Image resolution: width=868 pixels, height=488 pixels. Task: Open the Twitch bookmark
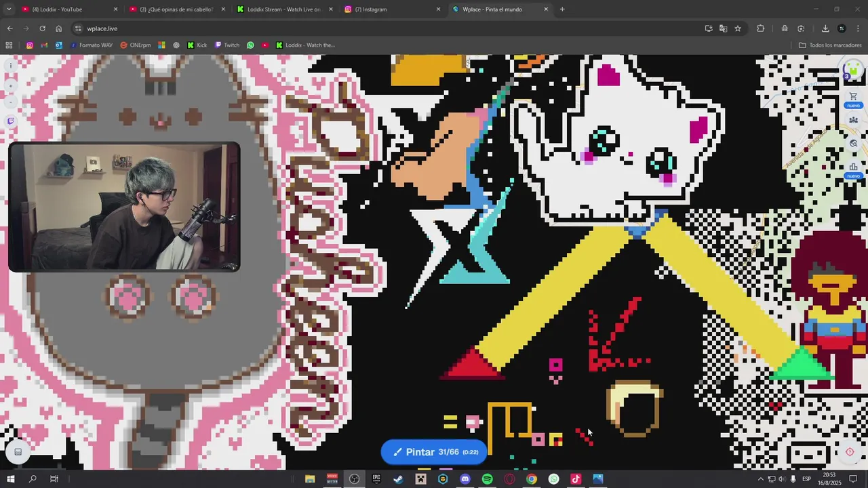coord(227,45)
